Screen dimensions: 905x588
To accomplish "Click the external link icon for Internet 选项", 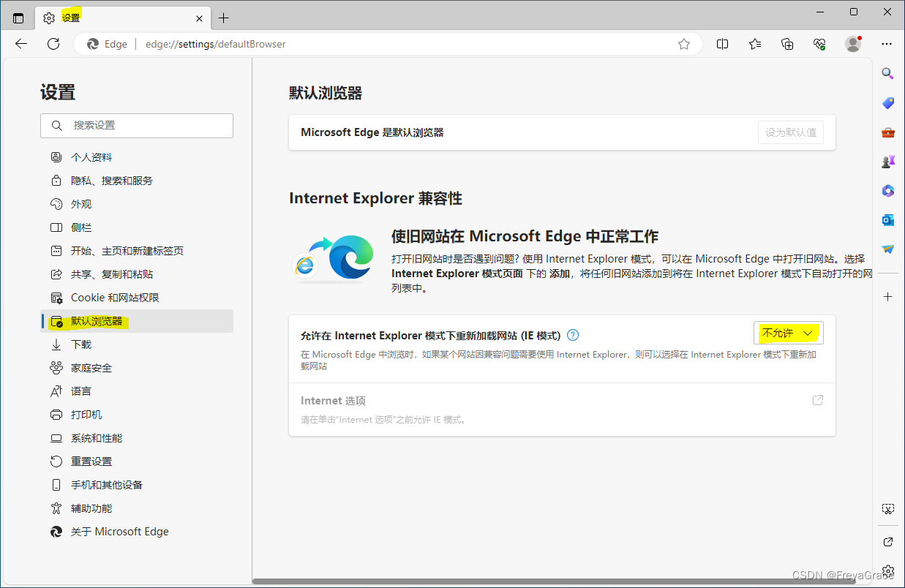I will [x=818, y=400].
